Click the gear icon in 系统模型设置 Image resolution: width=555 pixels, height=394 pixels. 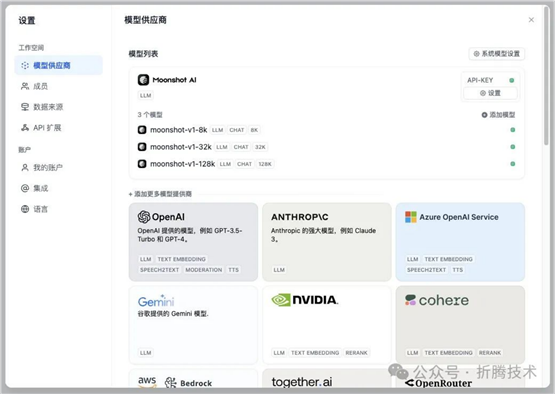pos(476,54)
